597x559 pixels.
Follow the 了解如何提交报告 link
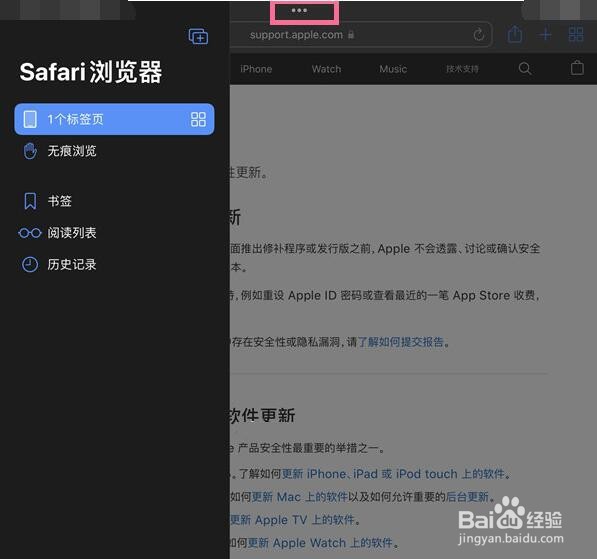coord(401,342)
